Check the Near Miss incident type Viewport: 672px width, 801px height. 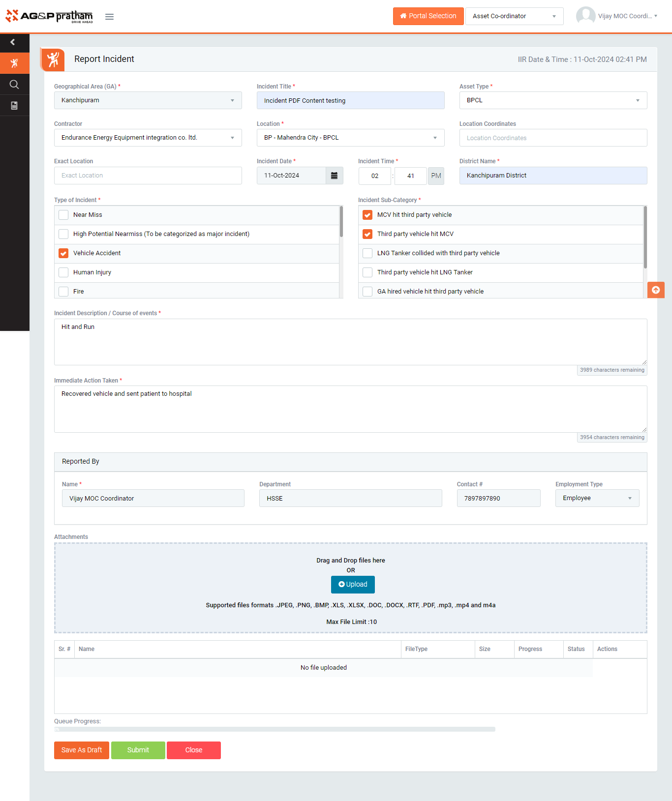point(63,215)
